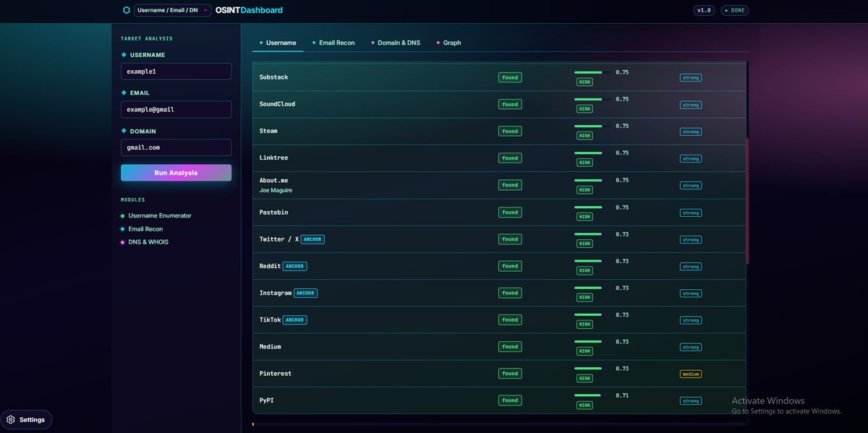Screen dimensions: 868x433
Task: Click the 0.75 score in Pastebin row
Action: click(x=622, y=207)
